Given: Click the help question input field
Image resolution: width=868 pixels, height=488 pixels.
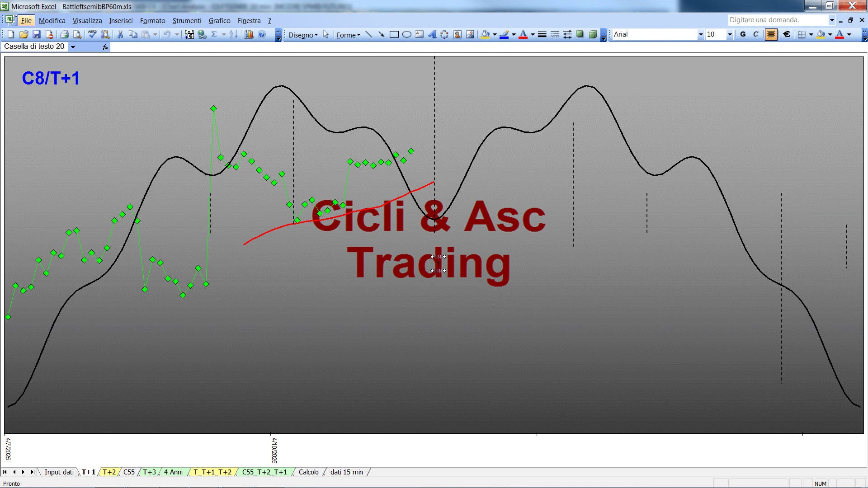Looking at the screenshot, I should click(778, 20).
